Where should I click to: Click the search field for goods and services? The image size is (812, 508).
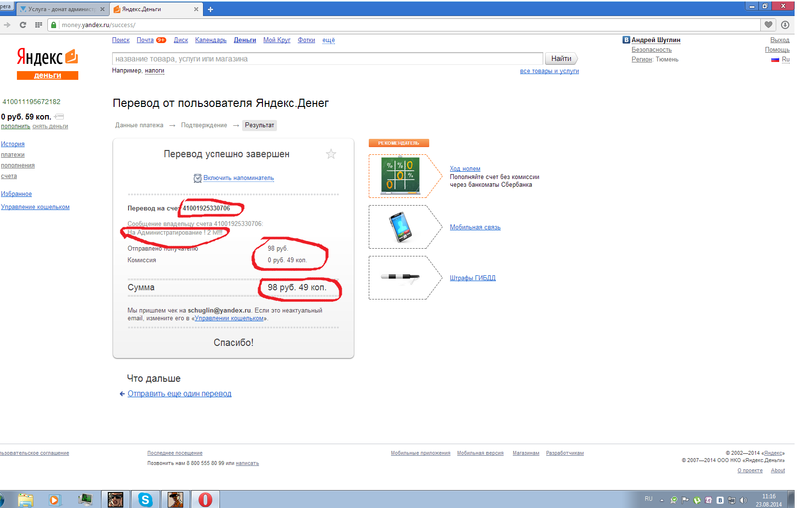pyautogui.click(x=327, y=59)
